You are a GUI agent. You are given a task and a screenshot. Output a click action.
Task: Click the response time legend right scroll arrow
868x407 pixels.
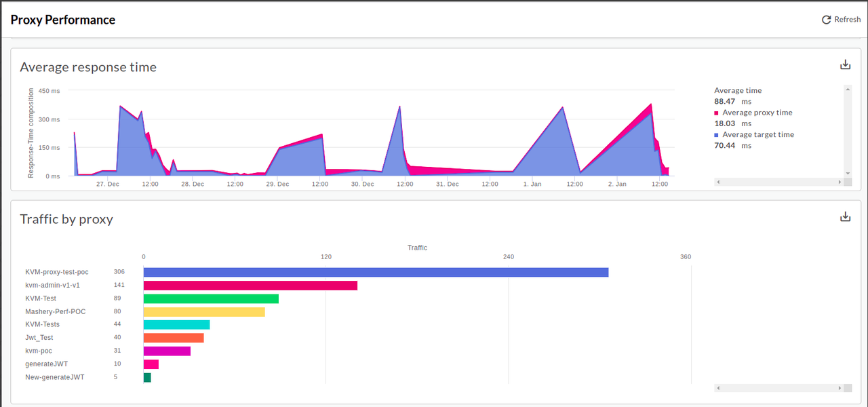[x=841, y=182]
